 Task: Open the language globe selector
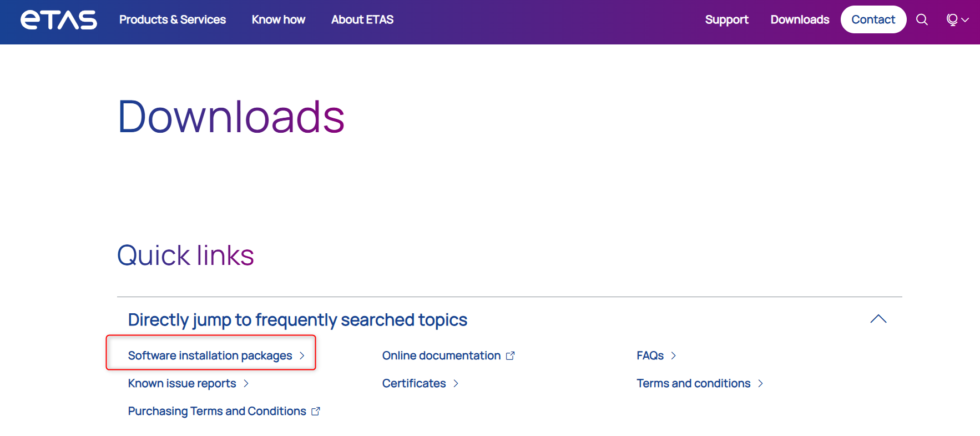pyautogui.click(x=957, y=20)
